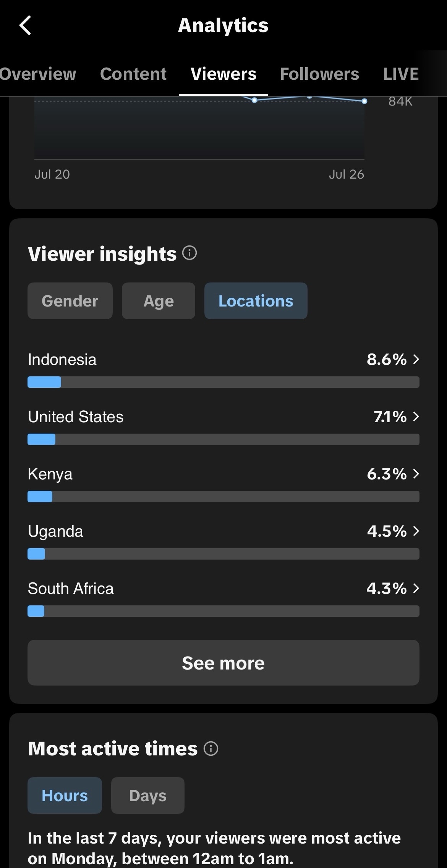Image resolution: width=447 pixels, height=868 pixels.
Task: Select the Locations insights filter
Action: 256,301
